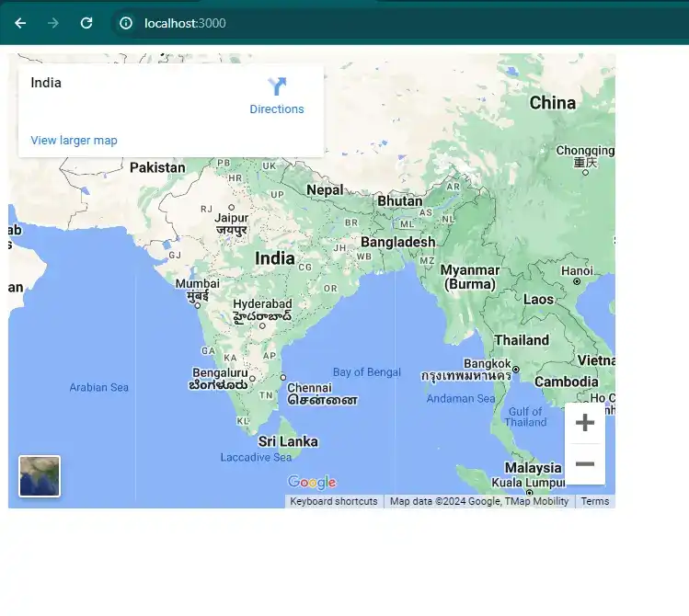The image size is (689, 616).
Task: Open the View larger map link
Action: click(74, 141)
